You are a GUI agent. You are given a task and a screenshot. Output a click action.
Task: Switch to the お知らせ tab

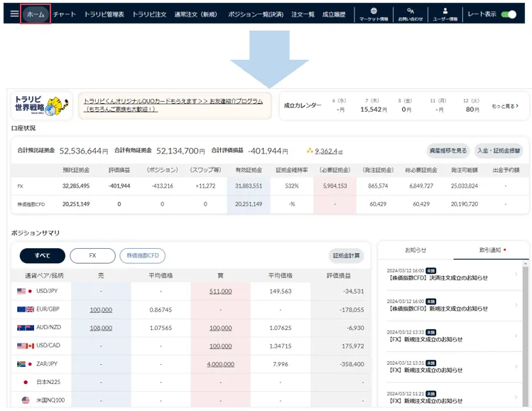(416, 250)
